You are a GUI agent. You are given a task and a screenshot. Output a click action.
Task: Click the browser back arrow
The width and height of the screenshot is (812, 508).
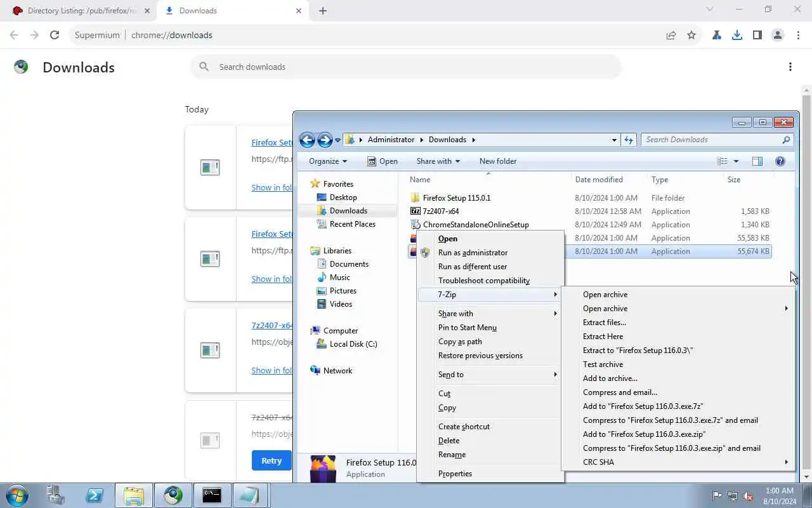pos(14,35)
